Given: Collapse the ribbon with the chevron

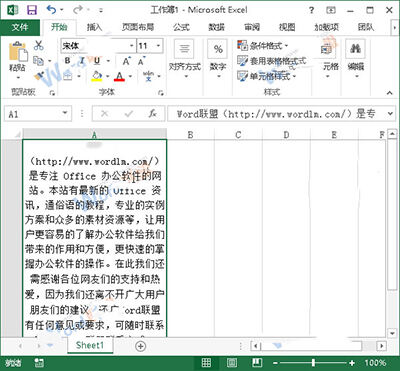Looking at the screenshot, I should pos(390,93).
